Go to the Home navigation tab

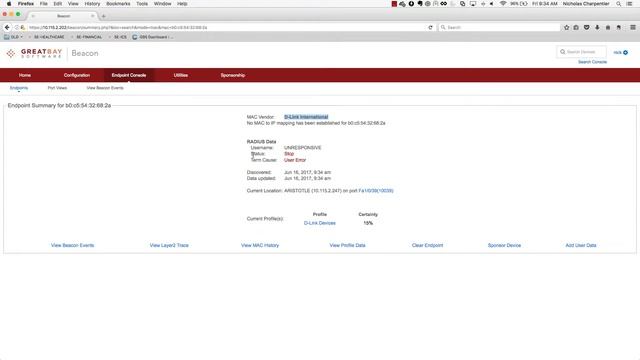click(x=25, y=75)
